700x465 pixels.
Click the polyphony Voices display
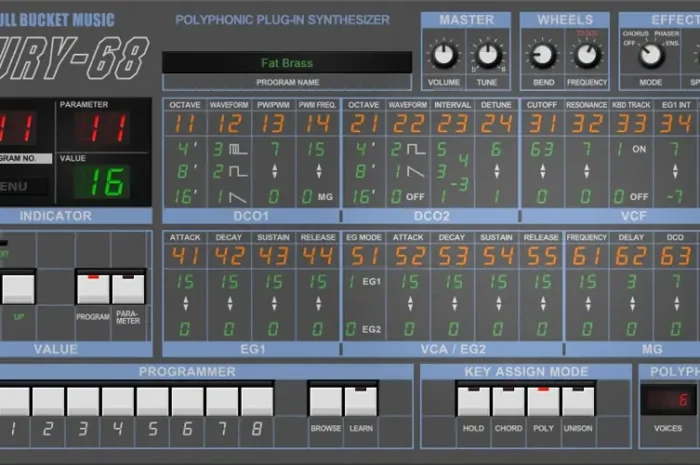click(668, 399)
